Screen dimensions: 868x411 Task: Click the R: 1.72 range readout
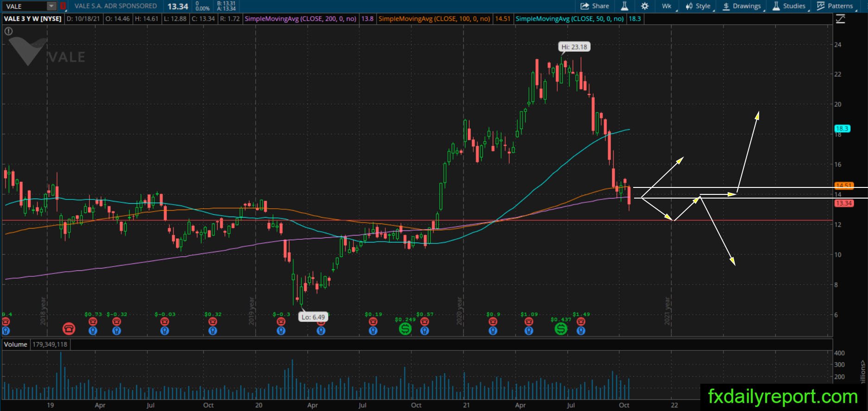coord(230,19)
